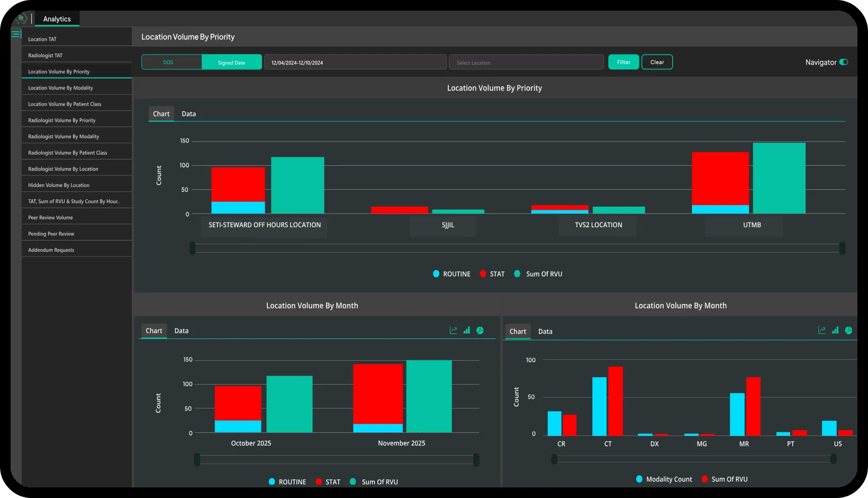Show modality chart as line graph

(822, 331)
